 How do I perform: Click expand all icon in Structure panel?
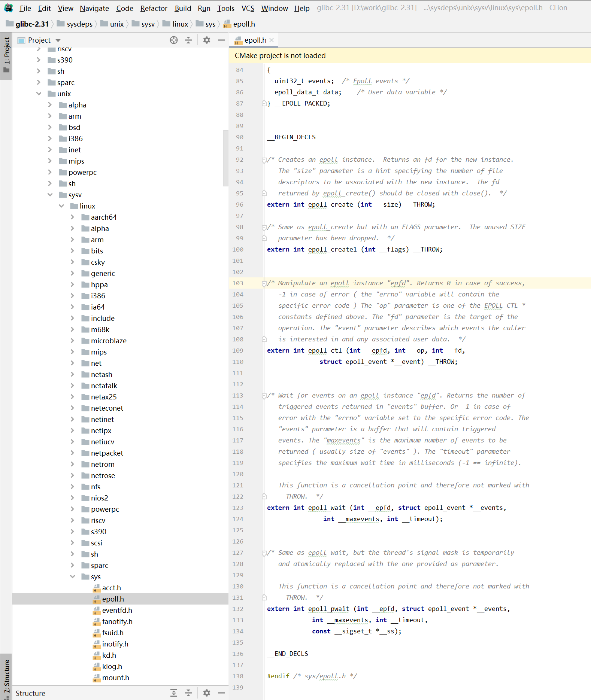pyautogui.click(x=174, y=693)
